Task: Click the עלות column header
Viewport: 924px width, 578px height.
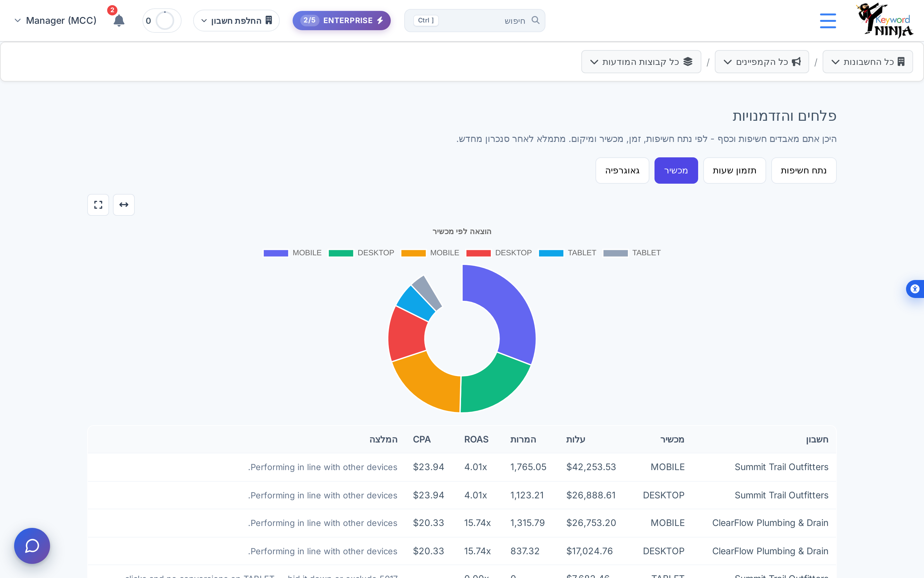Action: 576,440
